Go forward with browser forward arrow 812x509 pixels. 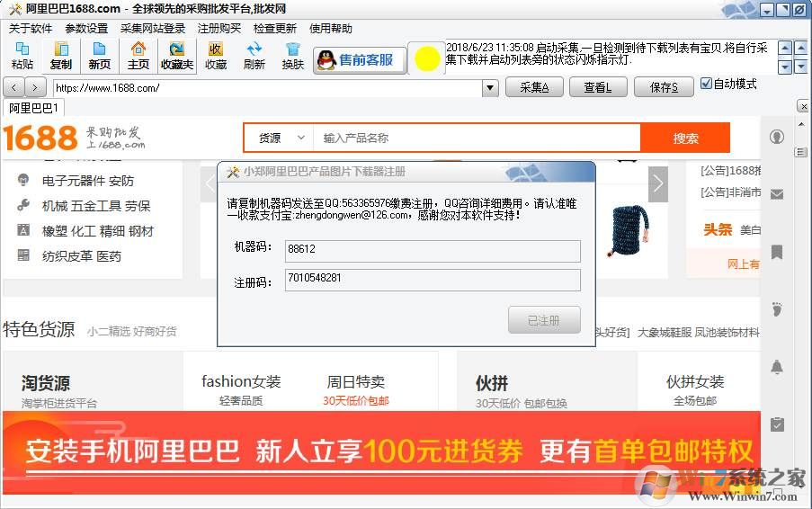pos(35,87)
